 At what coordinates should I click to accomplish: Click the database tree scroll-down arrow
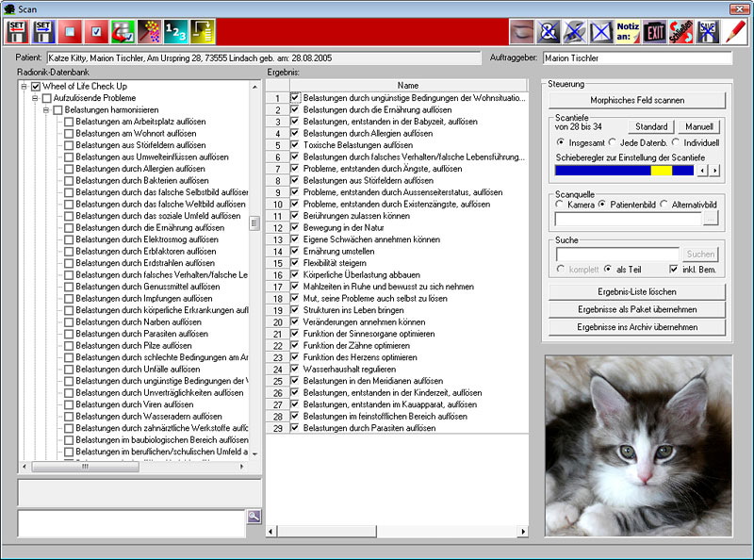click(254, 453)
